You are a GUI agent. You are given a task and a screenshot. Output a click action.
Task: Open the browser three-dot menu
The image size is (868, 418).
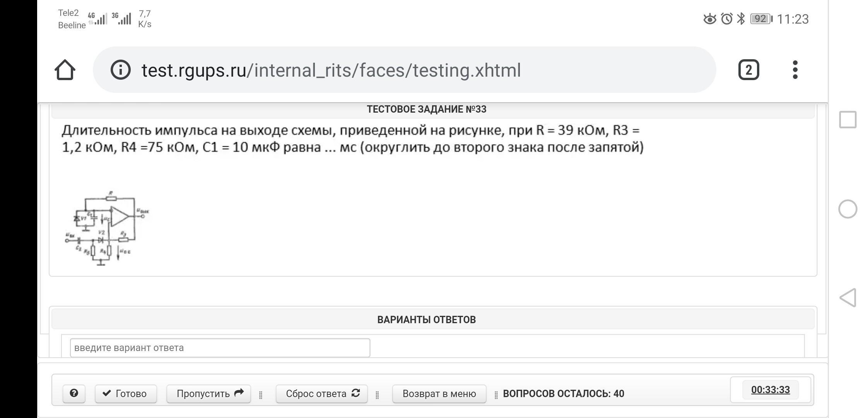coord(795,70)
